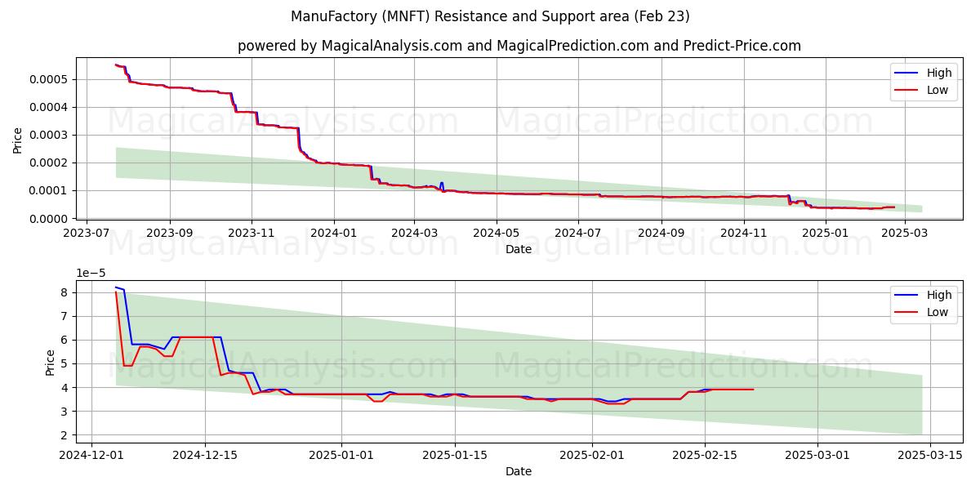This screenshot has width=980, height=490.
Task: Click the blue High line sample in the bottom legend
Action: [x=907, y=296]
